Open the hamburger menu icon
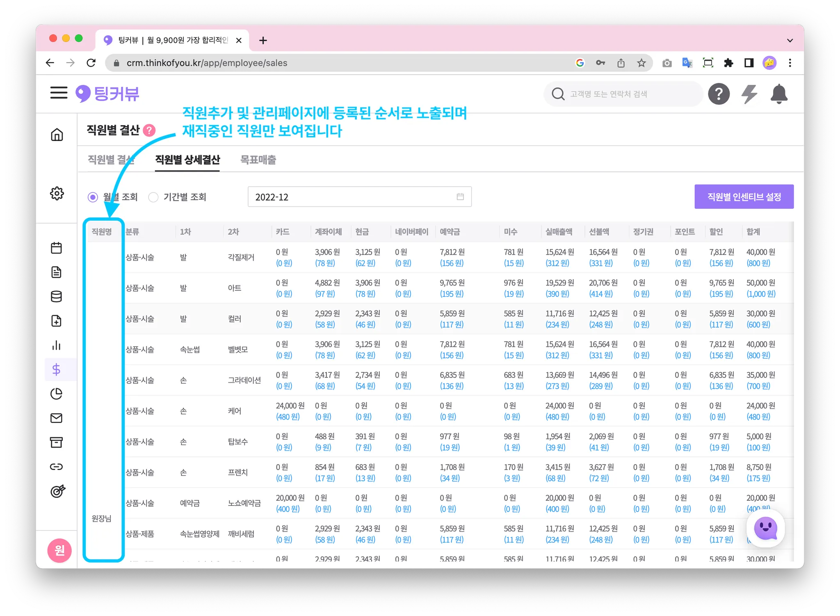 pyautogui.click(x=59, y=93)
